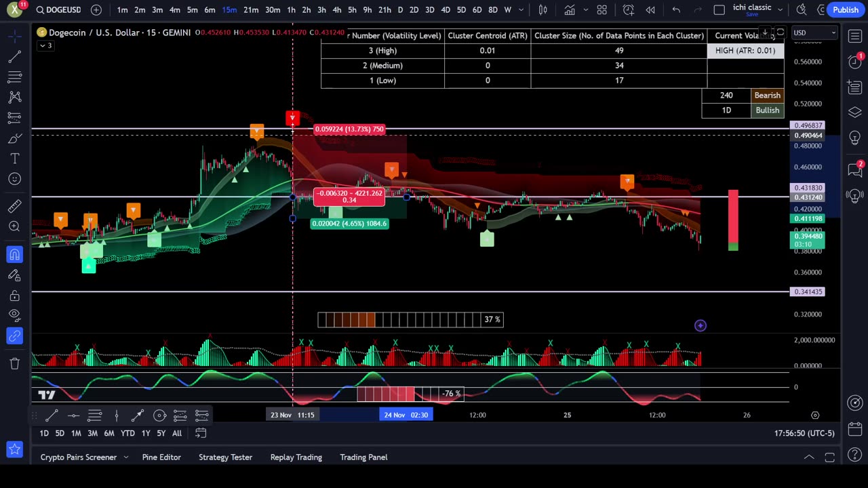Add a compare symbol with the plus icon

(96, 9)
